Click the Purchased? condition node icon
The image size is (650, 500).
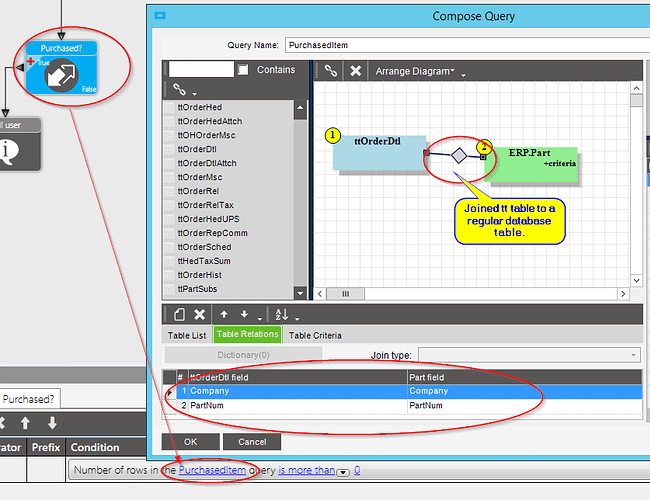click(61, 75)
